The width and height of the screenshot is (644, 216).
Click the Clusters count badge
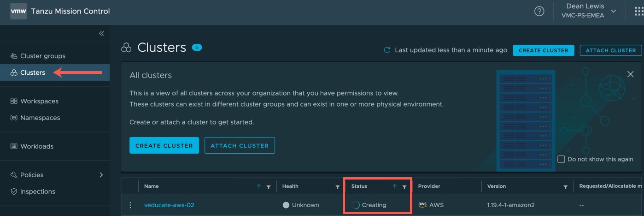[x=197, y=47]
